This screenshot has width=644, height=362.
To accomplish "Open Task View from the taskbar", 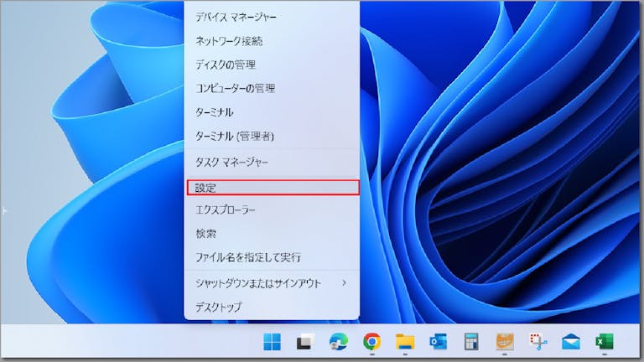I will (305, 342).
